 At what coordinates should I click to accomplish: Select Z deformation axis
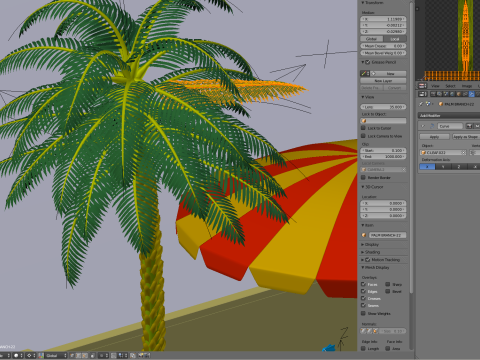[459, 167]
